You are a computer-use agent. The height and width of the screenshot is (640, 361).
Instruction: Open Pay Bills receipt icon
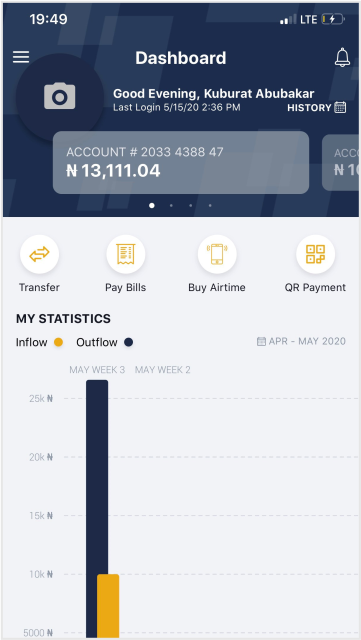click(x=126, y=254)
